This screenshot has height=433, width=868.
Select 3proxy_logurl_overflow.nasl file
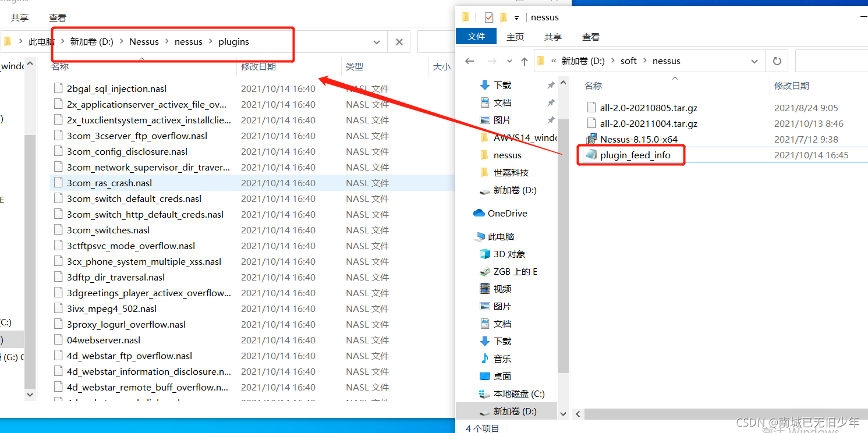pos(126,324)
